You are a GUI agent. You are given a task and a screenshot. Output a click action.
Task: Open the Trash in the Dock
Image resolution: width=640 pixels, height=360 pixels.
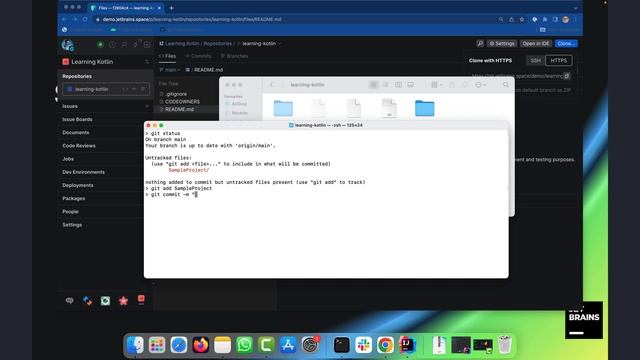505,345
